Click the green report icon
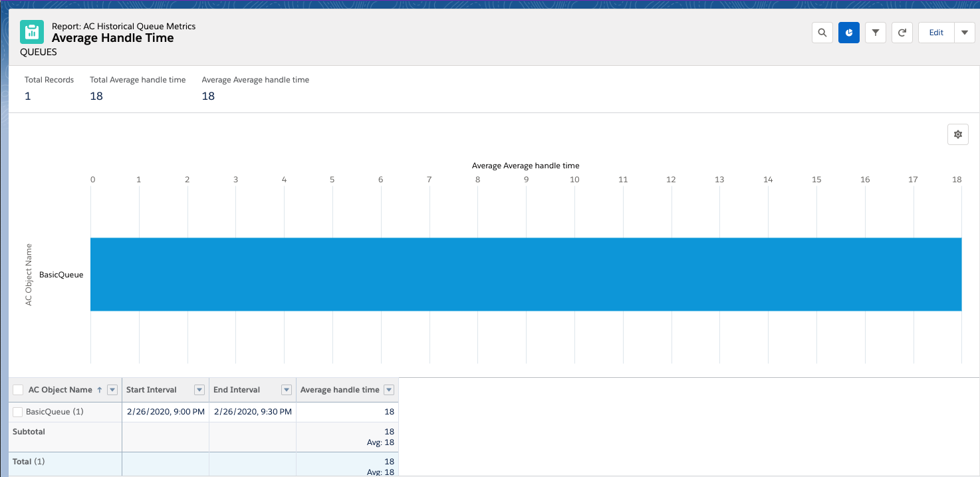980x477 pixels. point(32,32)
